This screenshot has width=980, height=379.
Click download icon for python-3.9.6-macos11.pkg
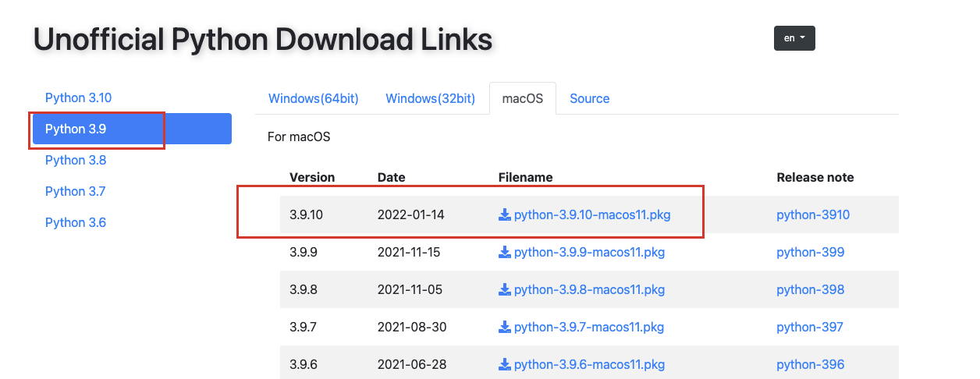pos(505,364)
